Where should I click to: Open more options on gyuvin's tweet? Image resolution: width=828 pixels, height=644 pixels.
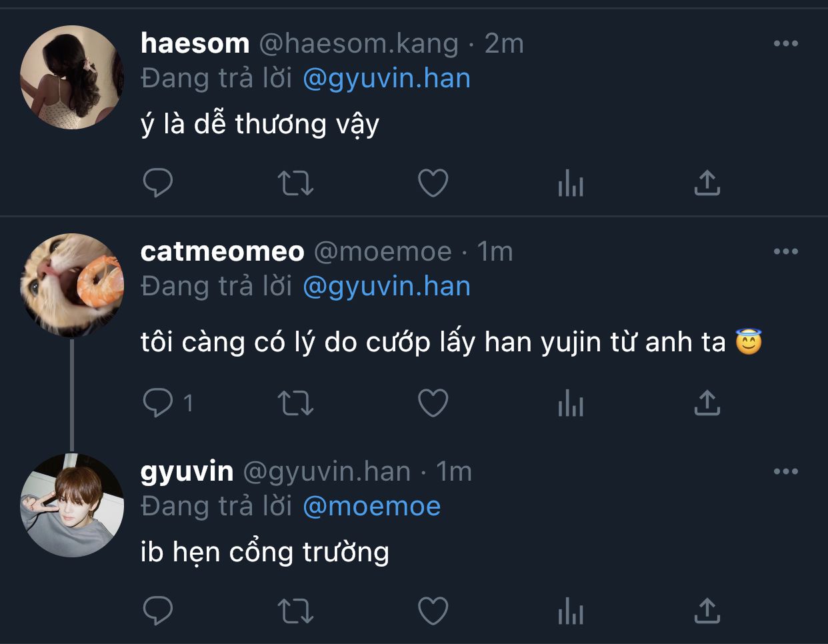point(786,471)
